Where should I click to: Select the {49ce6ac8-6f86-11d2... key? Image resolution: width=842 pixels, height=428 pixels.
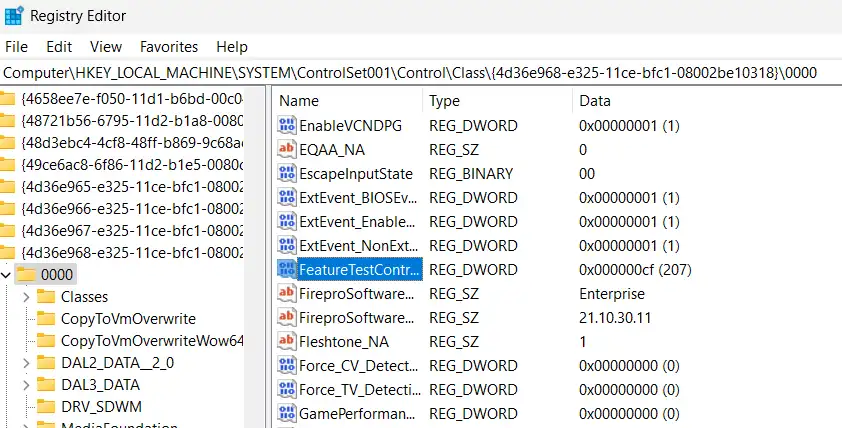132,165
